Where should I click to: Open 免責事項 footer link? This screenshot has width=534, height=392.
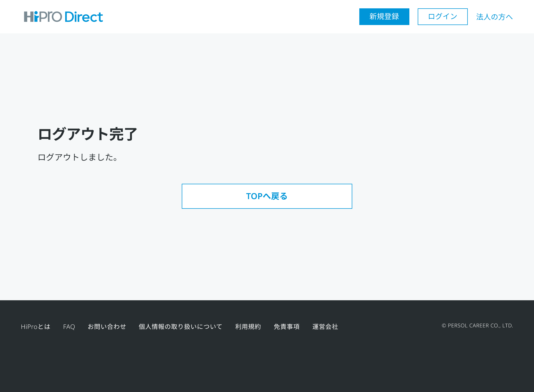pyautogui.click(x=287, y=327)
